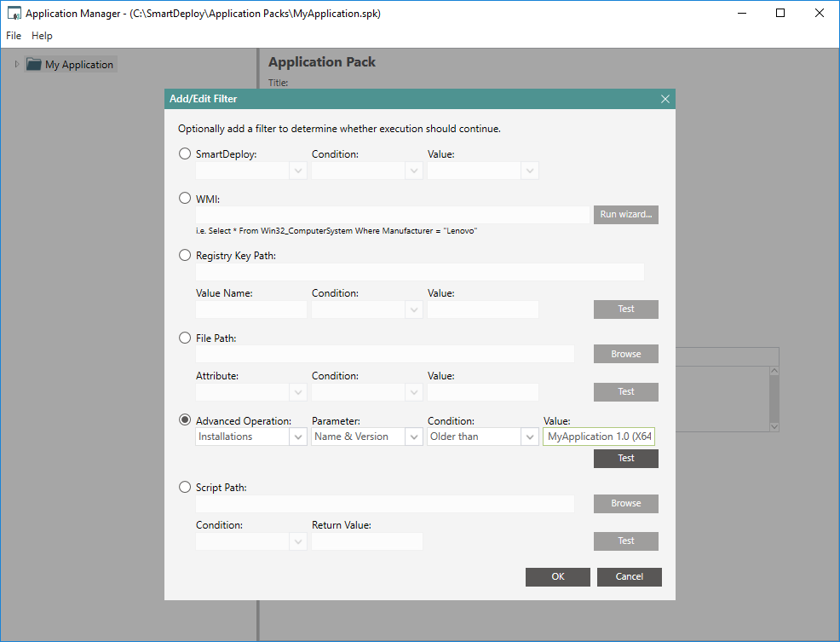Expand the My Application tree node

click(16, 64)
